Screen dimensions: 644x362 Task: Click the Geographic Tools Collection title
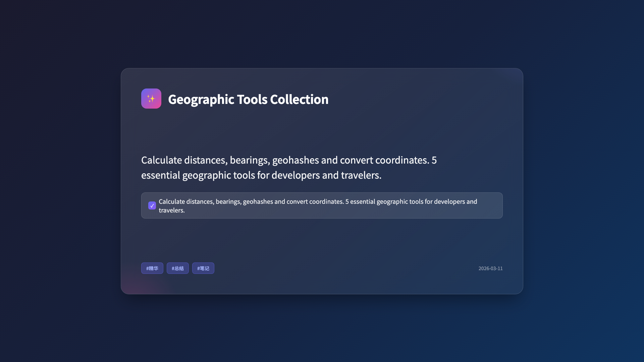248,99
